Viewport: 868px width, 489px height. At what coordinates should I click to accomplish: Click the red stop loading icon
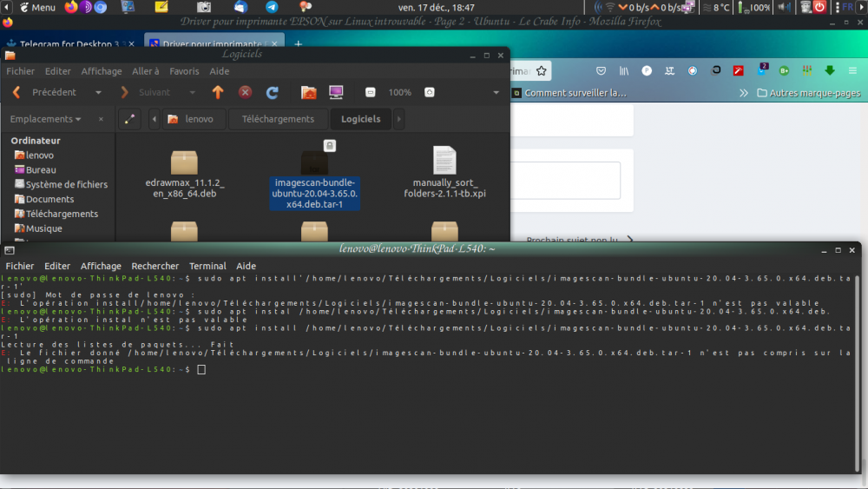click(x=246, y=92)
